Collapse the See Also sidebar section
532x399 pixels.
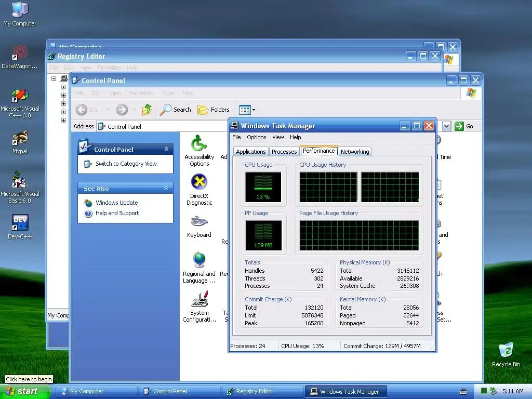[x=166, y=188]
